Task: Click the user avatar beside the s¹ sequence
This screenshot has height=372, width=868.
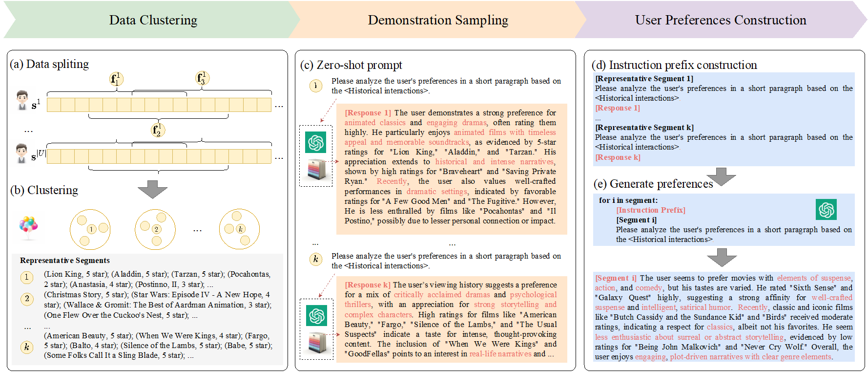Action: (x=21, y=100)
